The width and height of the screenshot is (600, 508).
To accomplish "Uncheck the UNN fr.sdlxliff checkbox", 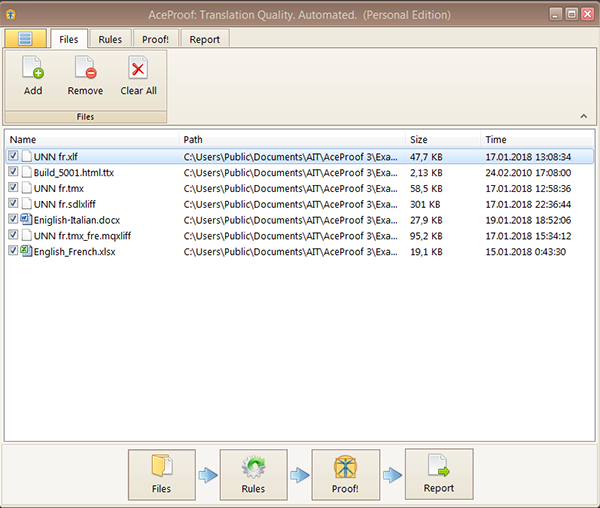I will pyautogui.click(x=13, y=203).
